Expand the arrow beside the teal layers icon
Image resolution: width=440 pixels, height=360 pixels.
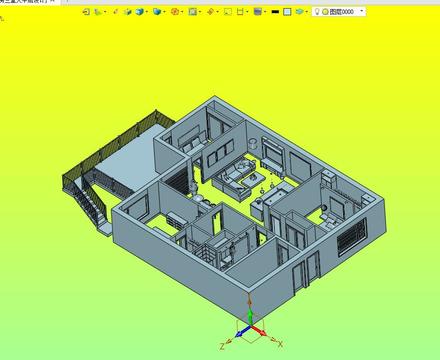307,12
